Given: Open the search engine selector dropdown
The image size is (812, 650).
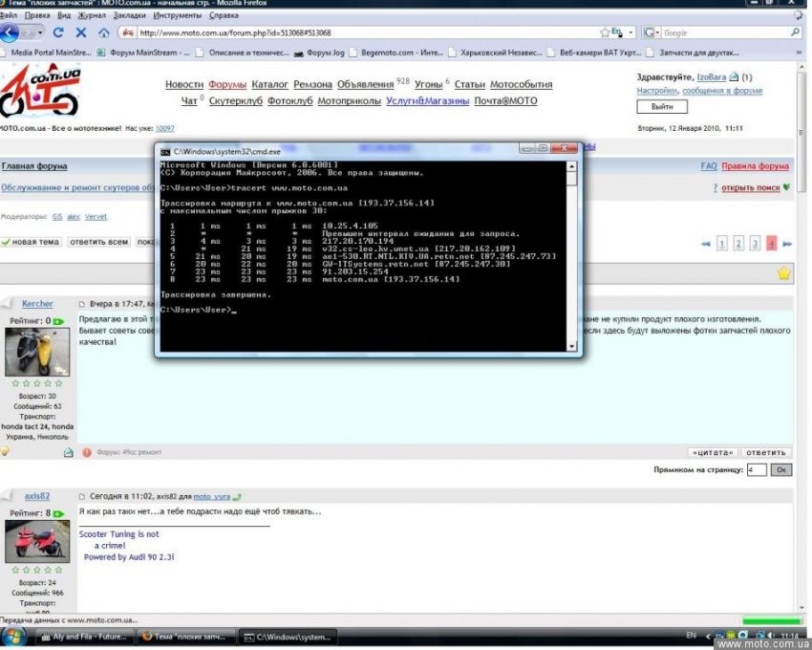Looking at the screenshot, I should pos(651,32).
